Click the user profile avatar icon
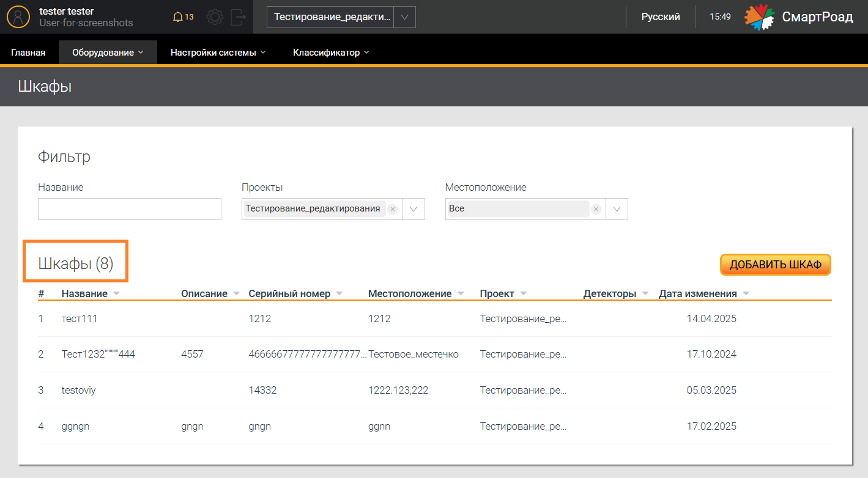Viewport: 868px width, 478px height. coord(18,17)
